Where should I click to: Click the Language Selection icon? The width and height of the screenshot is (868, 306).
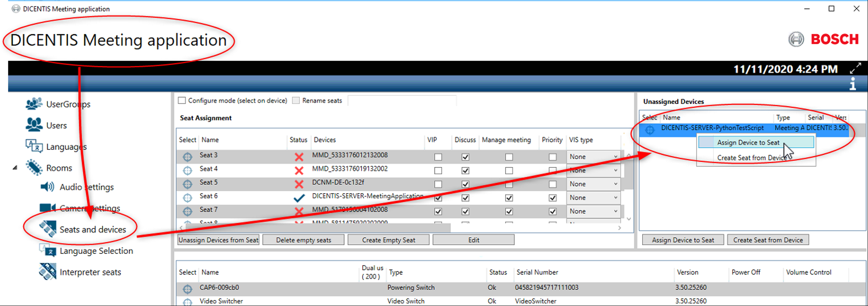47,250
